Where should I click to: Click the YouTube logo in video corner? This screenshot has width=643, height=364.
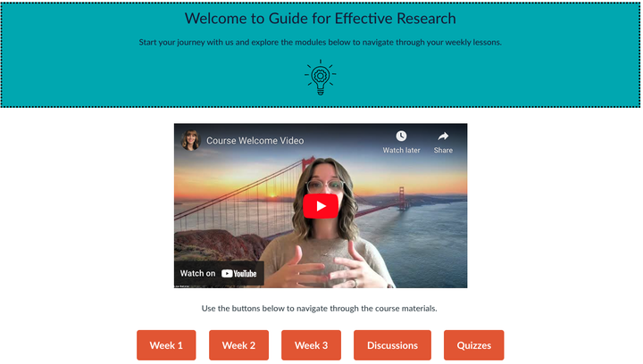239,274
